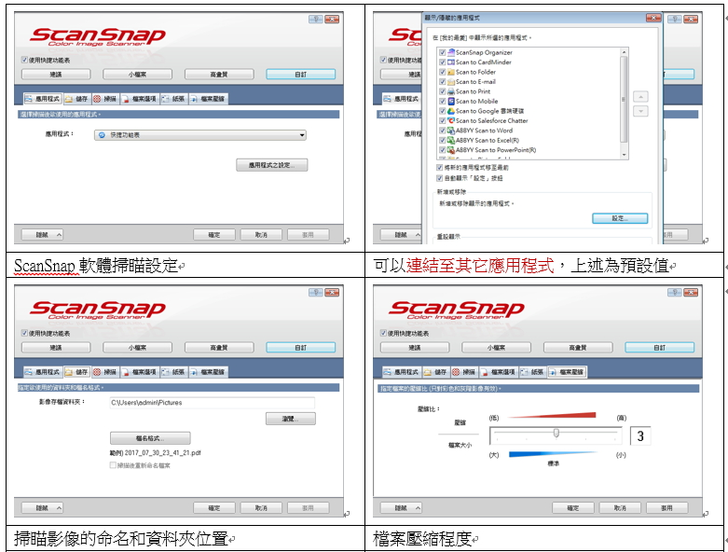Select 小檔案 preset in 應用程式 dropdown dialog
728x552 pixels.
[137, 74]
